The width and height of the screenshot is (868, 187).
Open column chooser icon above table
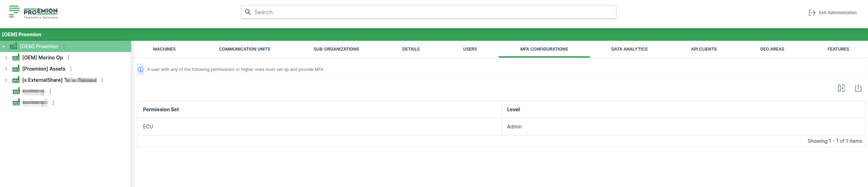tap(841, 88)
